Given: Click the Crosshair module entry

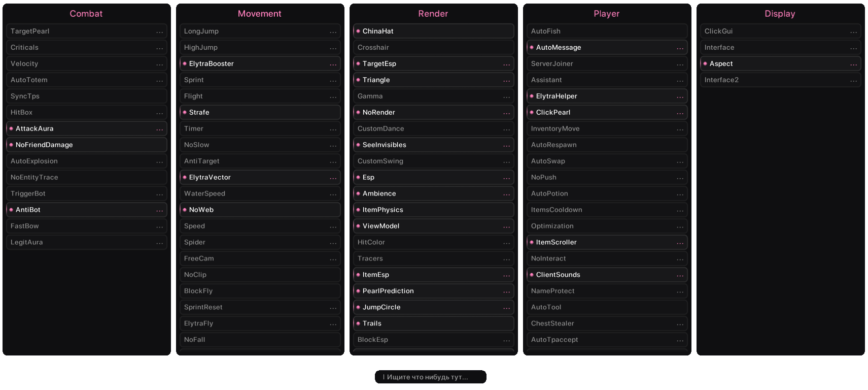Looking at the screenshot, I should click(373, 47).
